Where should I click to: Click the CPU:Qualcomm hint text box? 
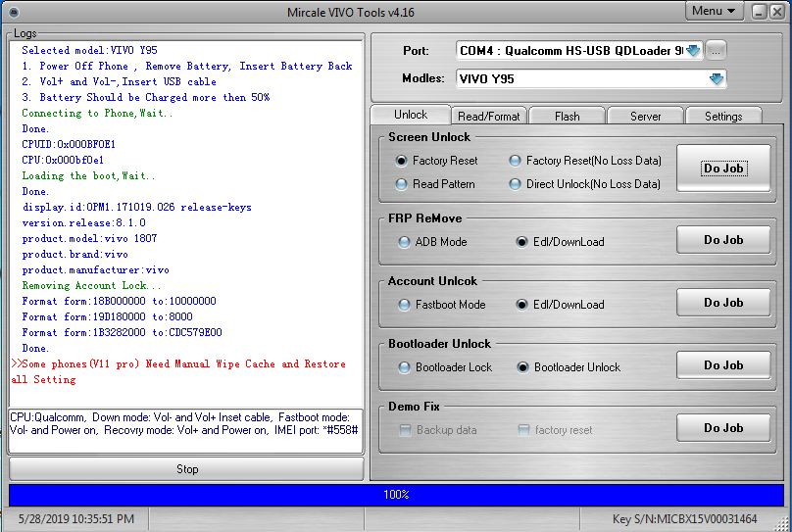(185, 431)
